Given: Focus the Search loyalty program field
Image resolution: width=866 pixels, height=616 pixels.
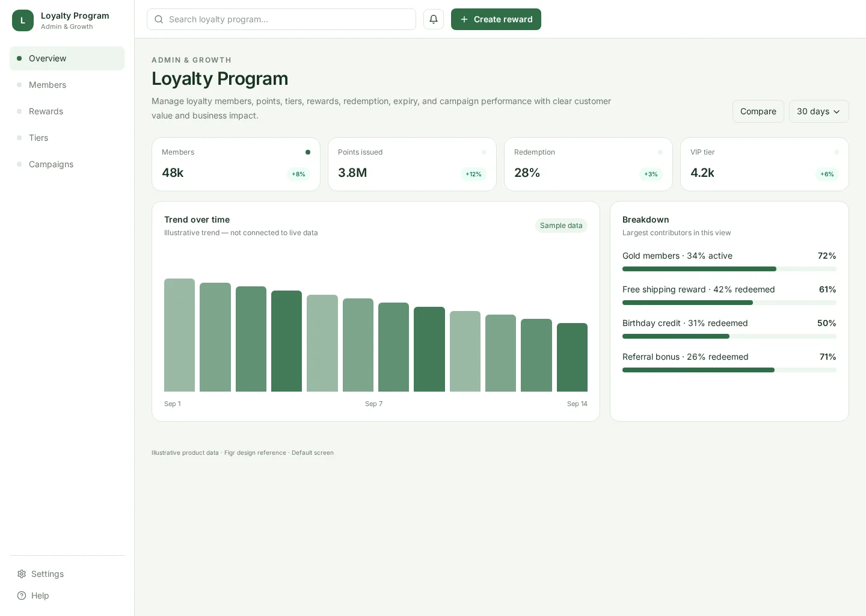Looking at the screenshot, I should [281, 19].
